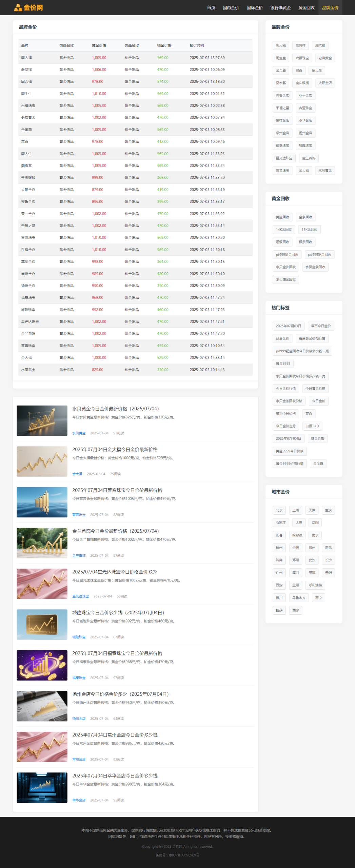The width and height of the screenshot is (355, 868).
Task: Click the 周大福 brand tag in sidebar
Action: [x=280, y=45]
